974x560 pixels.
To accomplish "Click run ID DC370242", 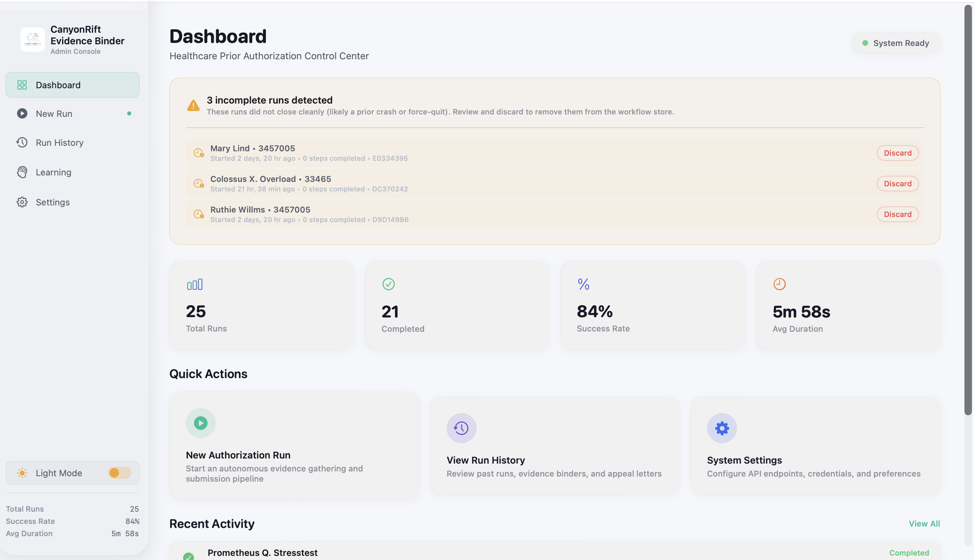I will point(389,189).
